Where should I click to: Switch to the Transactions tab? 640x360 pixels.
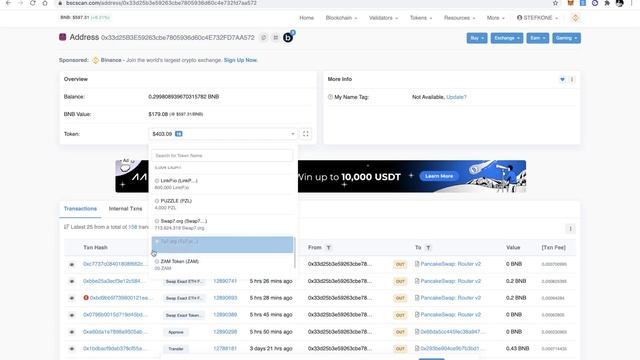coord(80,209)
